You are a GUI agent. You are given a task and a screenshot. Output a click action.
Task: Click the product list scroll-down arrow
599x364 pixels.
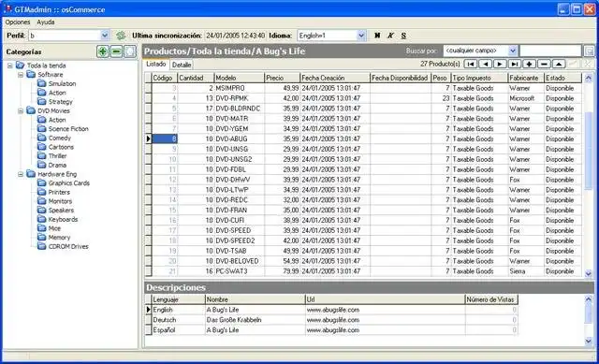(589, 273)
